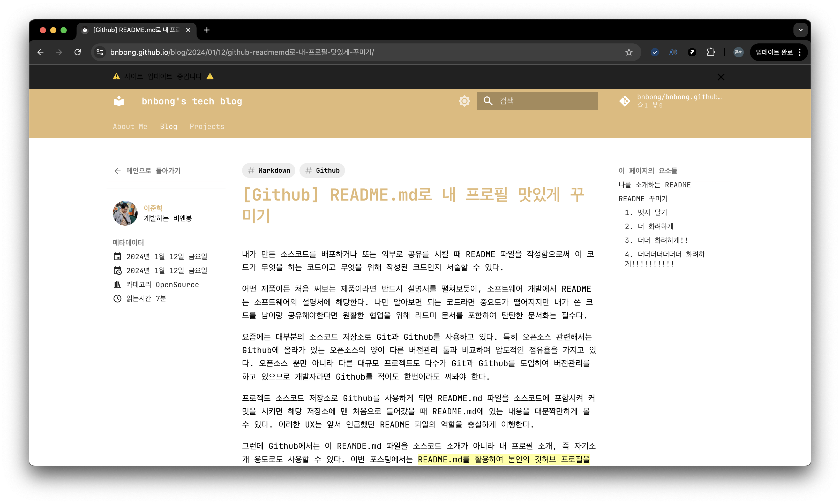Open the Projects navigation tab

207,127
